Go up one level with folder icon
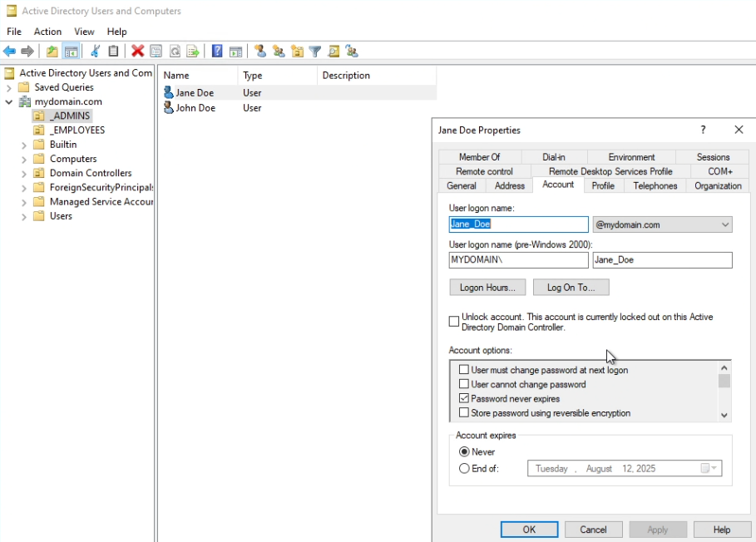This screenshot has width=756, height=542. click(52, 51)
